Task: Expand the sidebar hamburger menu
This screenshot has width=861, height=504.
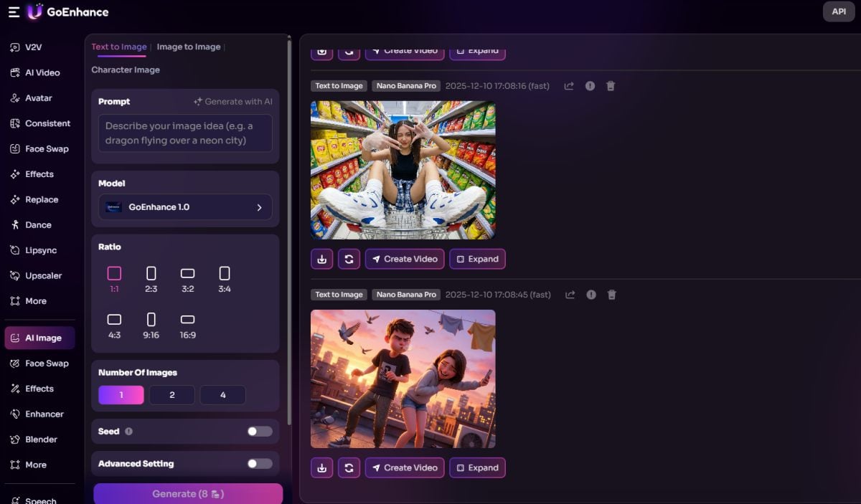Action: (13, 11)
